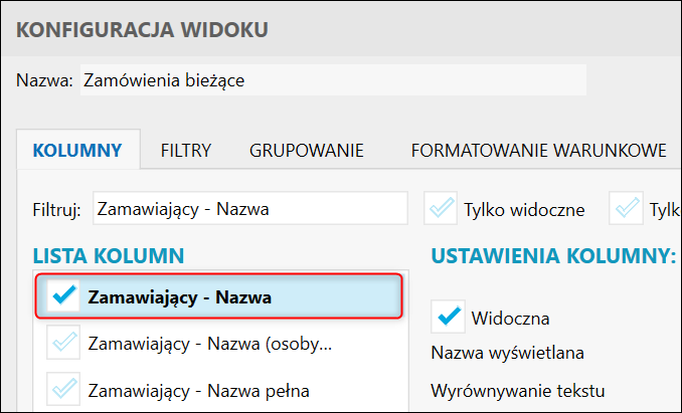Toggle the cut-off checkbox right of Tylko widoczne

[628, 209]
